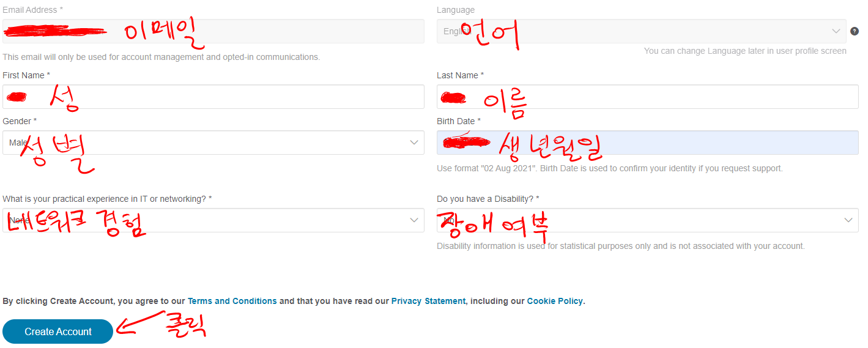Focus the Email Address input field
Image resolution: width=868 pixels, height=348 pixels.
(x=213, y=31)
